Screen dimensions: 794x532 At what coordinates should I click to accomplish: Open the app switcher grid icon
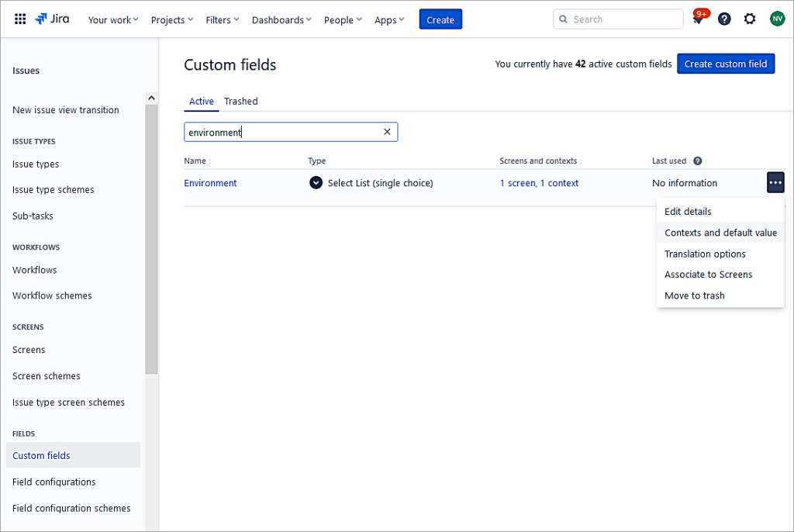coord(19,19)
